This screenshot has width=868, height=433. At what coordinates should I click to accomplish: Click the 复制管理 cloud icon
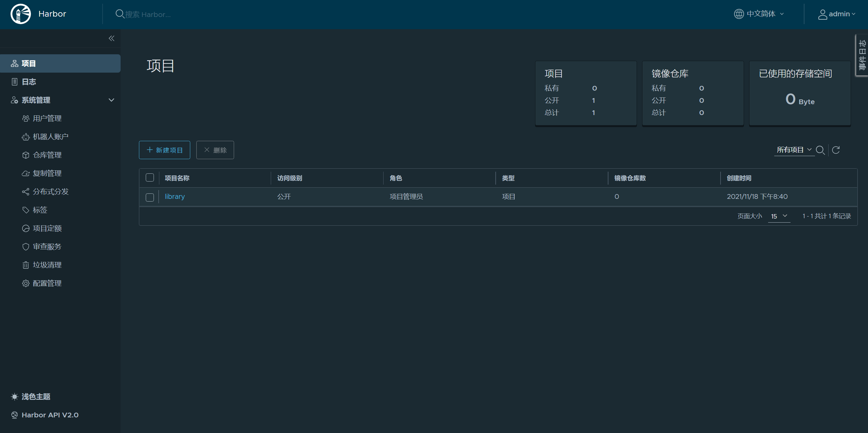coord(26,173)
